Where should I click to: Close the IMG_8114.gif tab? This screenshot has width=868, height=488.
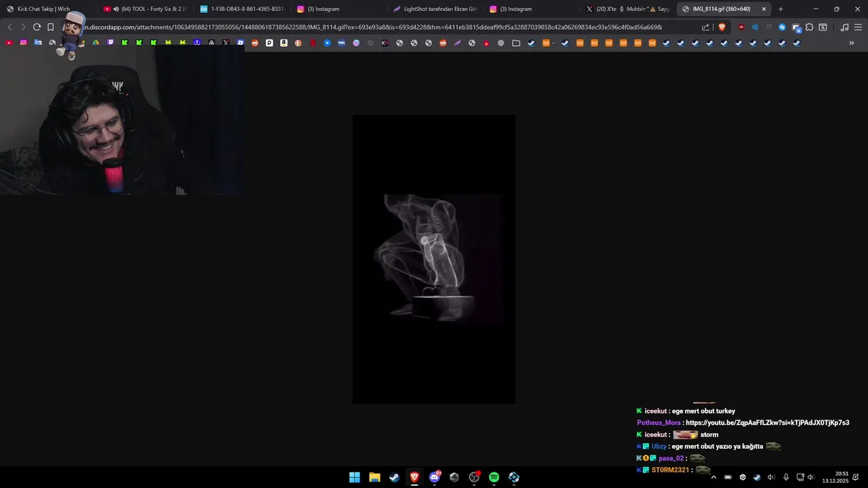(x=764, y=9)
